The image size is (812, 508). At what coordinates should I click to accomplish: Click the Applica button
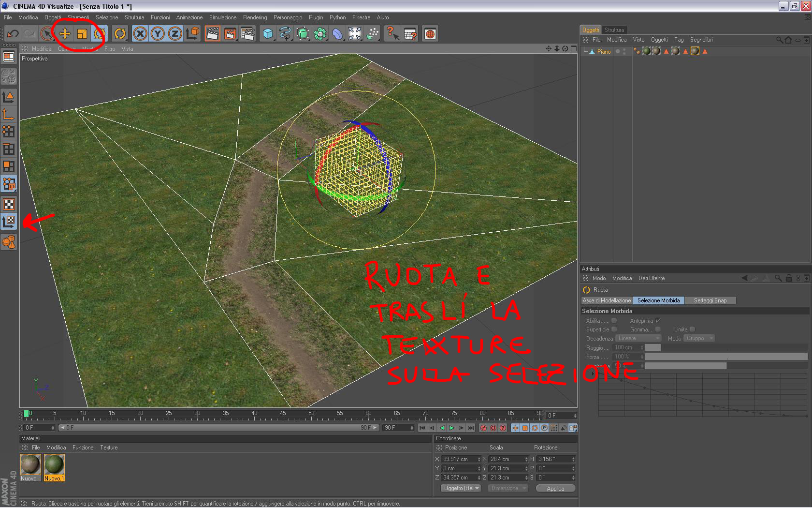(555, 488)
